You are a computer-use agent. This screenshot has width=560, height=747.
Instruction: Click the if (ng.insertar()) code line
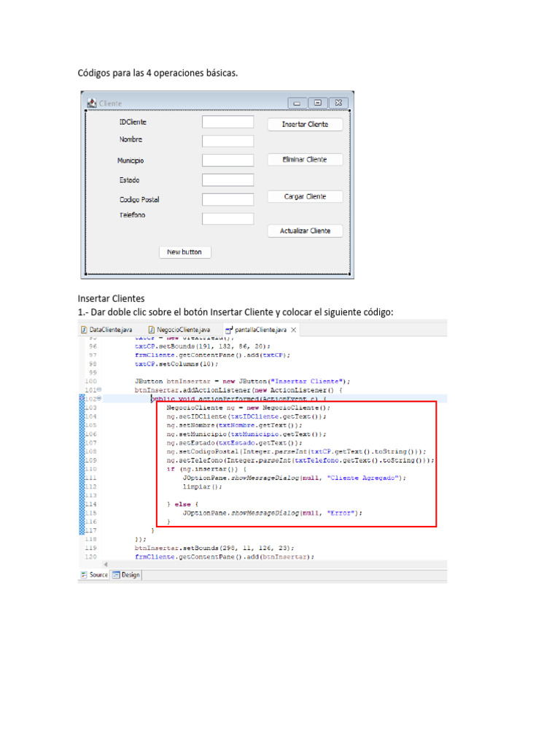(x=206, y=469)
